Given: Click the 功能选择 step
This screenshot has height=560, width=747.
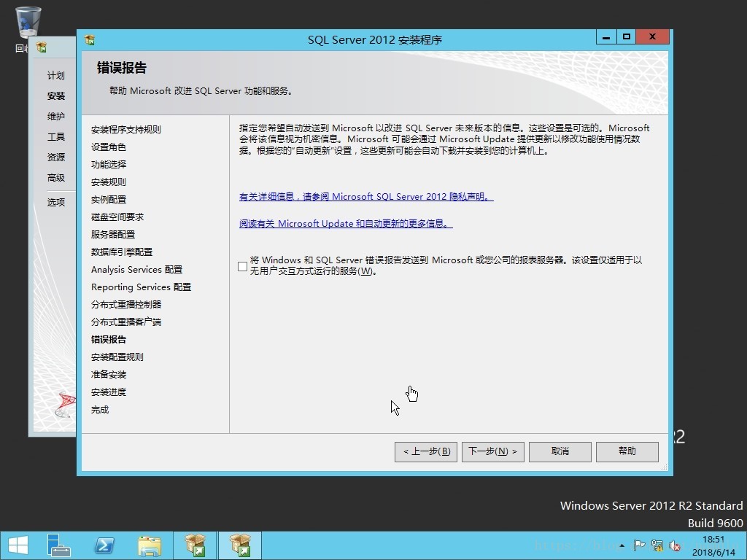Looking at the screenshot, I should click(x=109, y=164).
